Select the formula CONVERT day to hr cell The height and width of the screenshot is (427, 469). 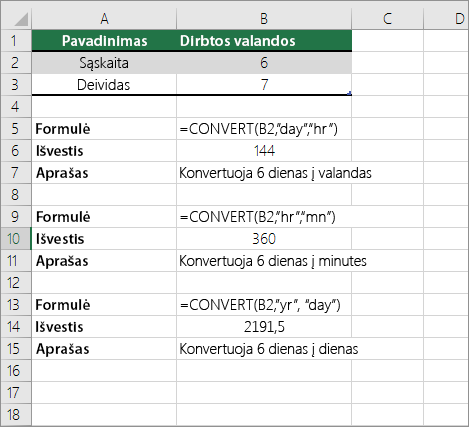click(264, 129)
